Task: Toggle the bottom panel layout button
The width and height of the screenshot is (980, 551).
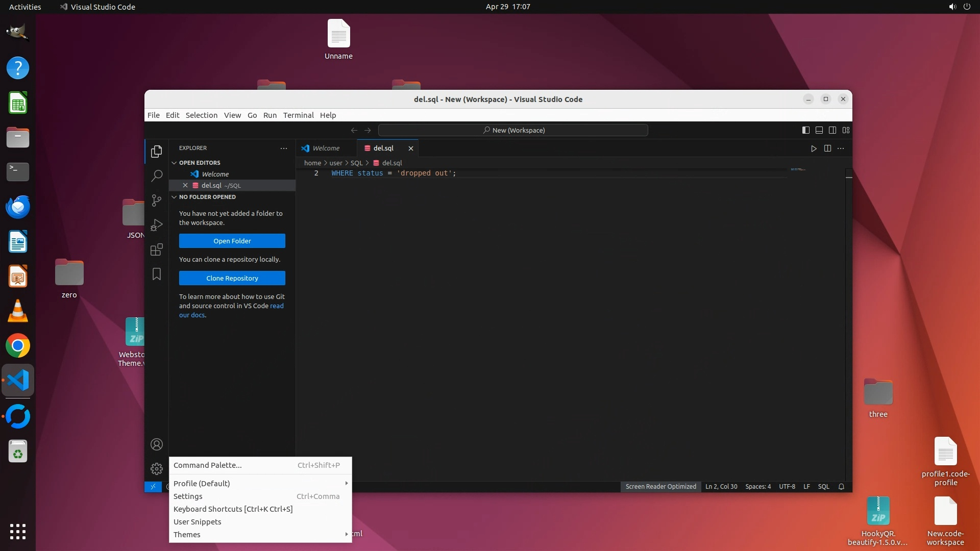Action: [819, 130]
